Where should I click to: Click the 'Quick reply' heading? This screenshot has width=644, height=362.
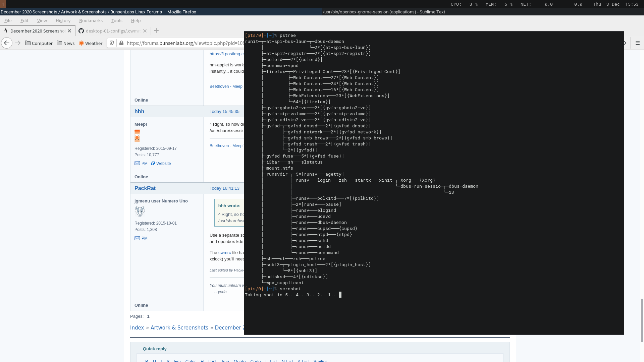155,349
